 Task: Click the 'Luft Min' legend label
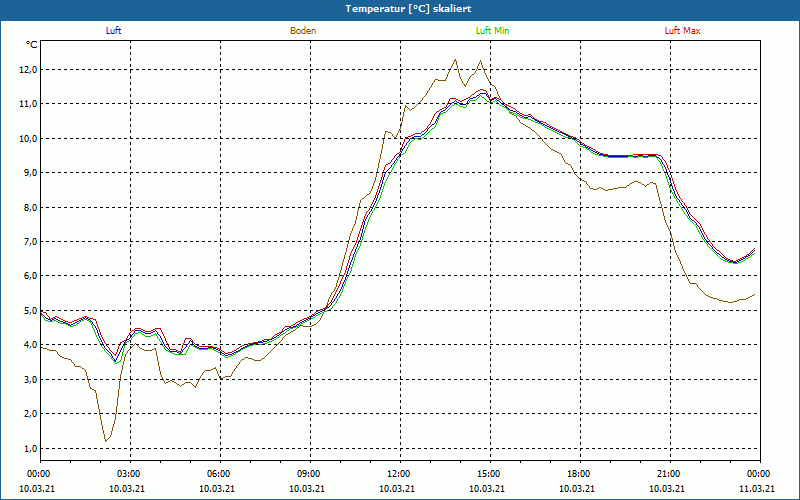492,31
